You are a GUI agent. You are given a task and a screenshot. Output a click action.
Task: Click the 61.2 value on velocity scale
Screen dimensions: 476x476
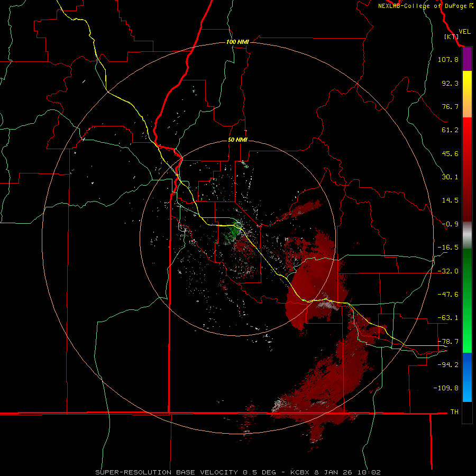coord(450,130)
